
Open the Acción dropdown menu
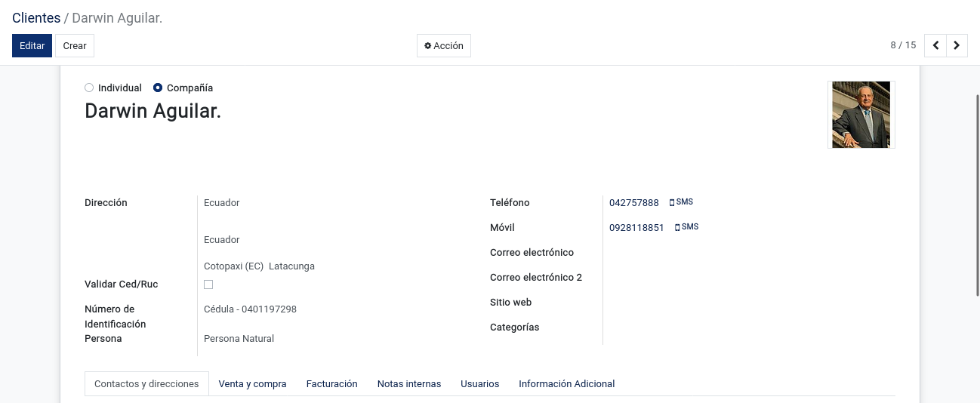(444, 45)
